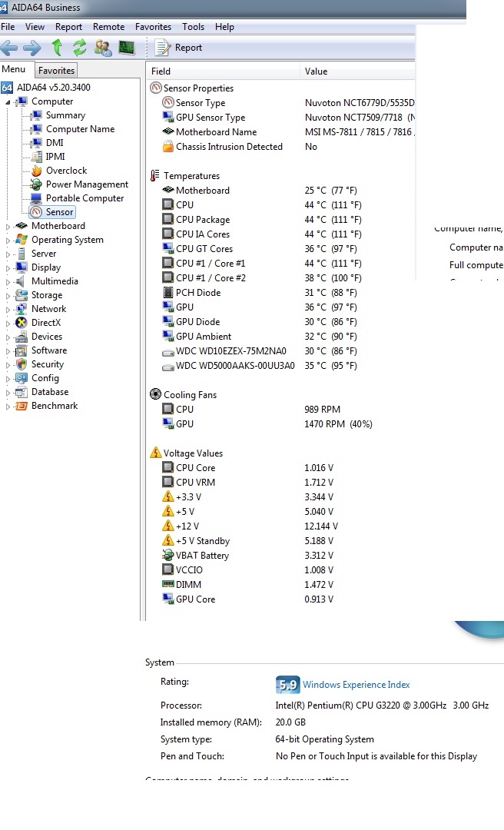Open the Manage Users toolbar icon
Viewport: 504px width, 830px height.
pos(103,48)
